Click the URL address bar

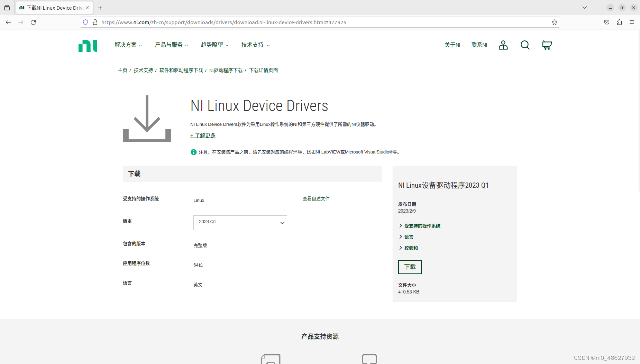pos(320,22)
